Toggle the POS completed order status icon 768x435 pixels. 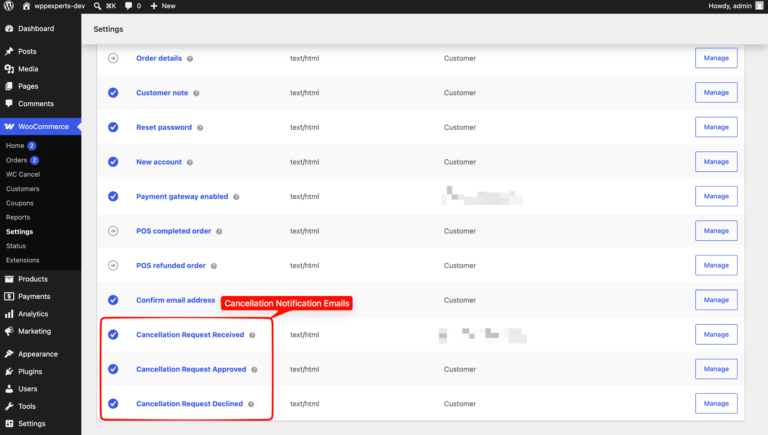click(113, 231)
